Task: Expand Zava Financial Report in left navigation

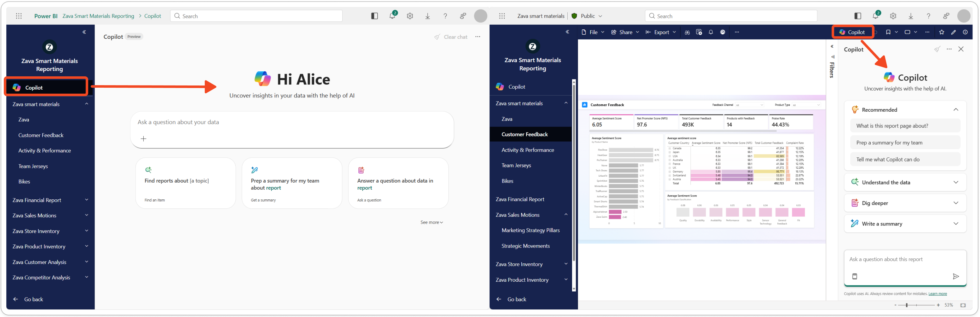Action: coord(87,200)
